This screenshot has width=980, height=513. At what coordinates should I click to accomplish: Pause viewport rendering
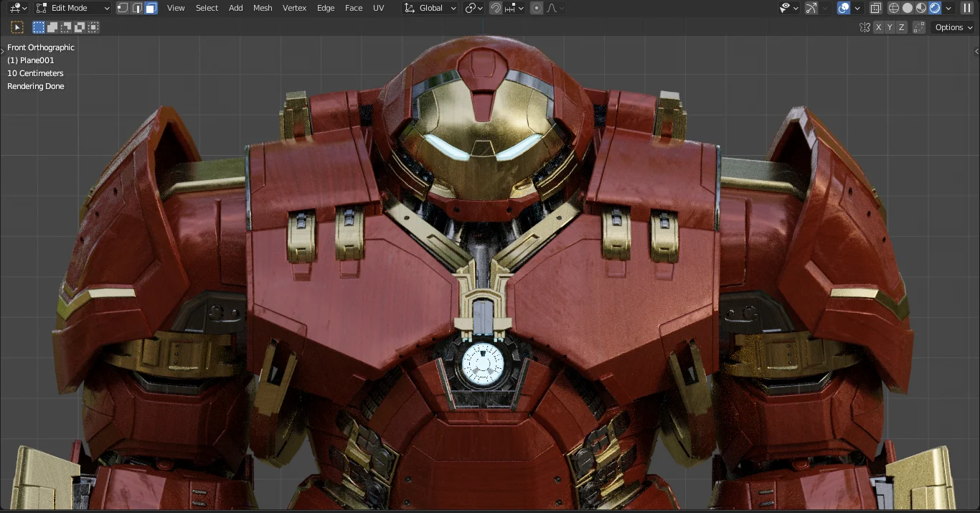(967, 8)
